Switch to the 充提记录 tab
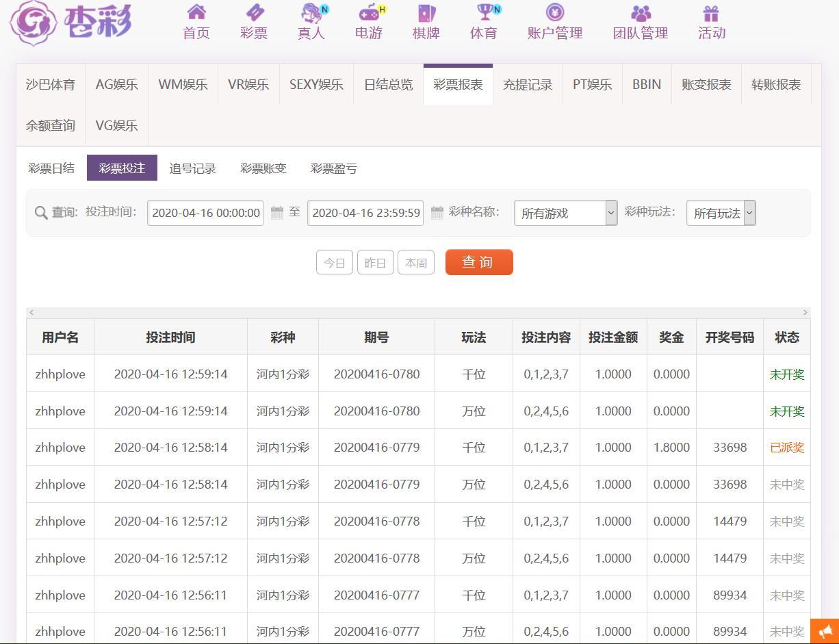Image resolution: width=839 pixels, height=644 pixels. [528, 85]
